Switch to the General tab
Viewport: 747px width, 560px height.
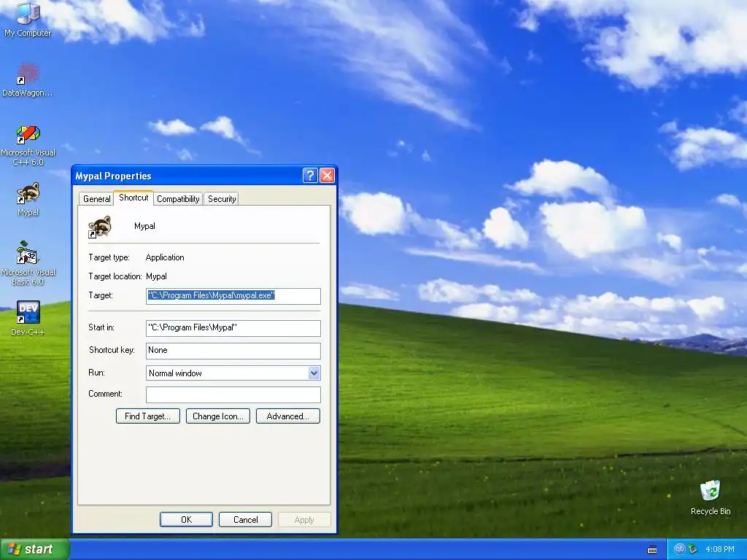tap(97, 199)
